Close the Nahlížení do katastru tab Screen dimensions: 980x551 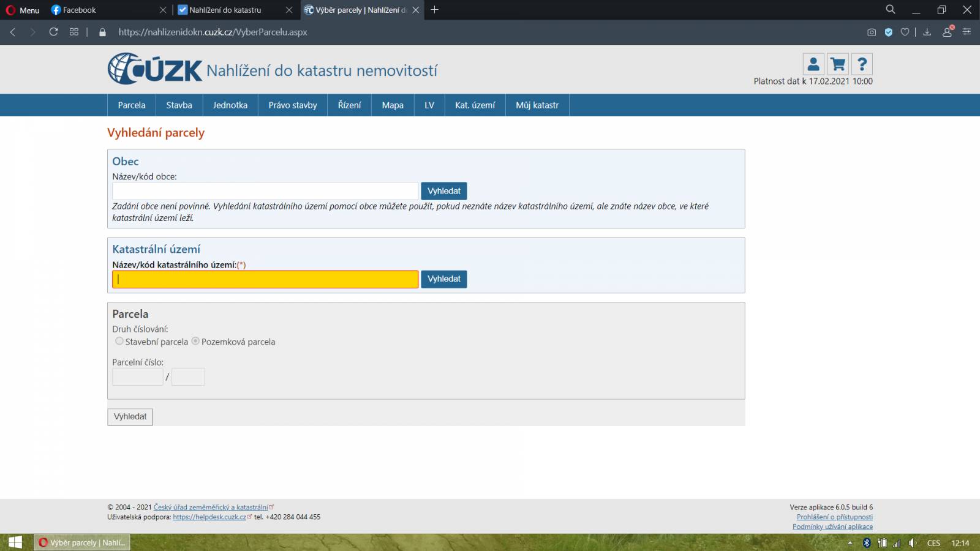pos(289,10)
